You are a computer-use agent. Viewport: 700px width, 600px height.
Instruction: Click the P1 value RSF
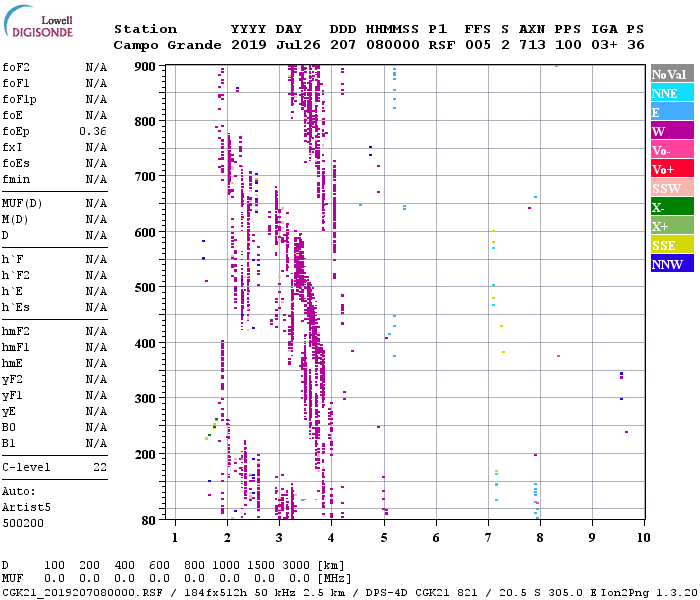point(442,45)
